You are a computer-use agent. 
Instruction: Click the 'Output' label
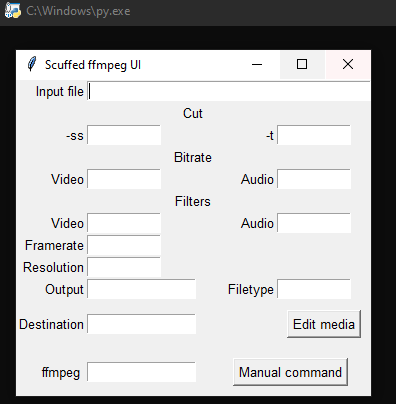point(64,290)
